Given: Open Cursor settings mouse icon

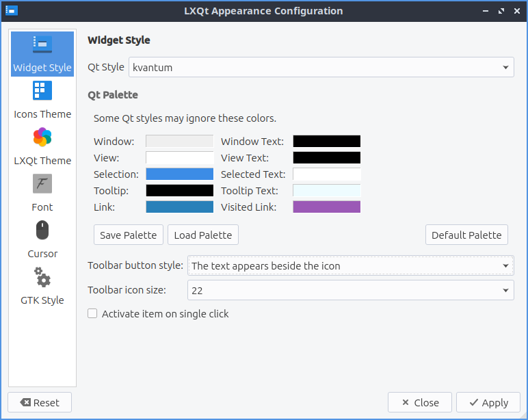Looking at the screenshot, I should tap(42, 231).
